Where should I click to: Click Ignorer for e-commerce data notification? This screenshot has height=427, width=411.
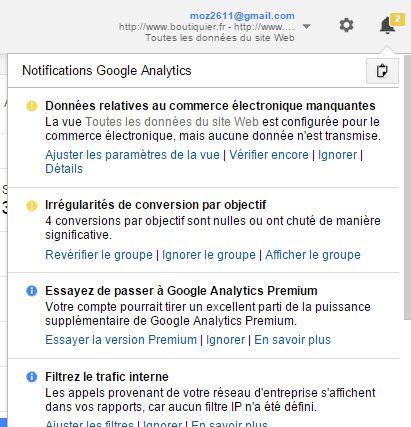[338, 155]
